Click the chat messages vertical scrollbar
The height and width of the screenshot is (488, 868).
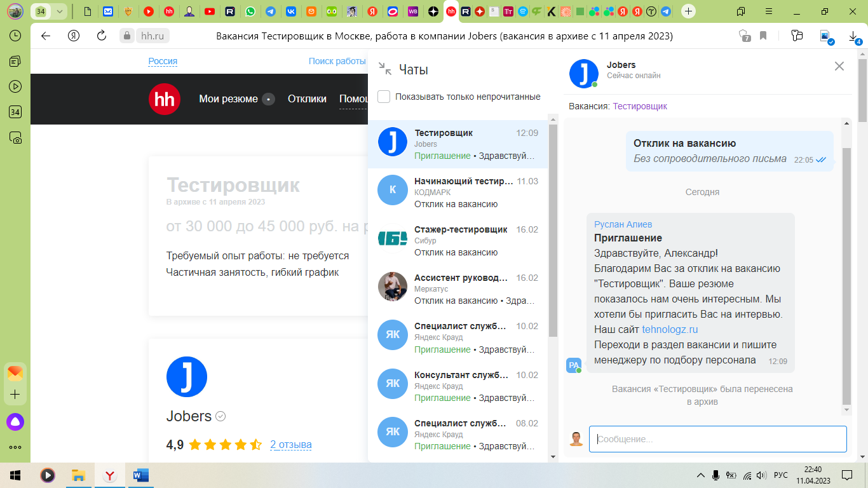[x=846, y=276]
